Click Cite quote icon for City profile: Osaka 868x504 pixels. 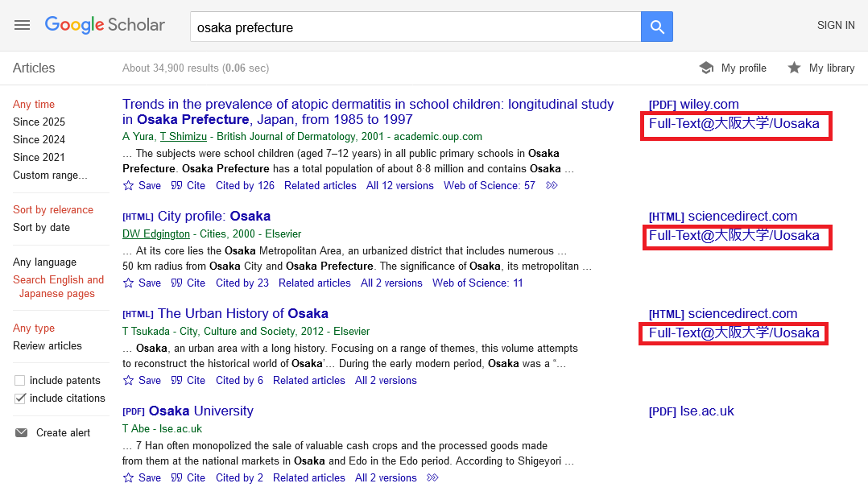click(x=176, y=283)
